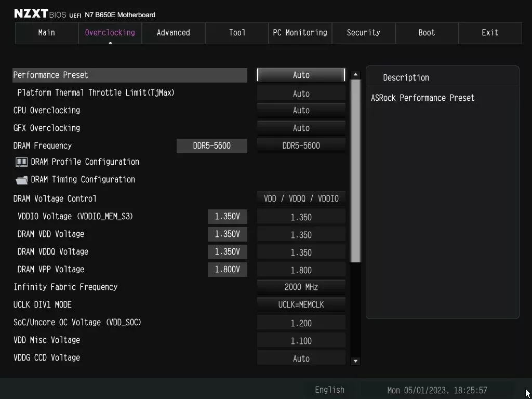Toggle UCLK DIV1 MODE to UCLK=MEMCLK
The image size is (532, 399).
(x=301, y=304)
